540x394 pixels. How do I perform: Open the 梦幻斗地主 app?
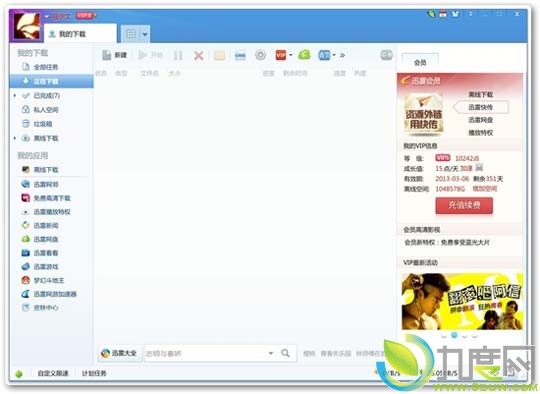tap(49, 280)
